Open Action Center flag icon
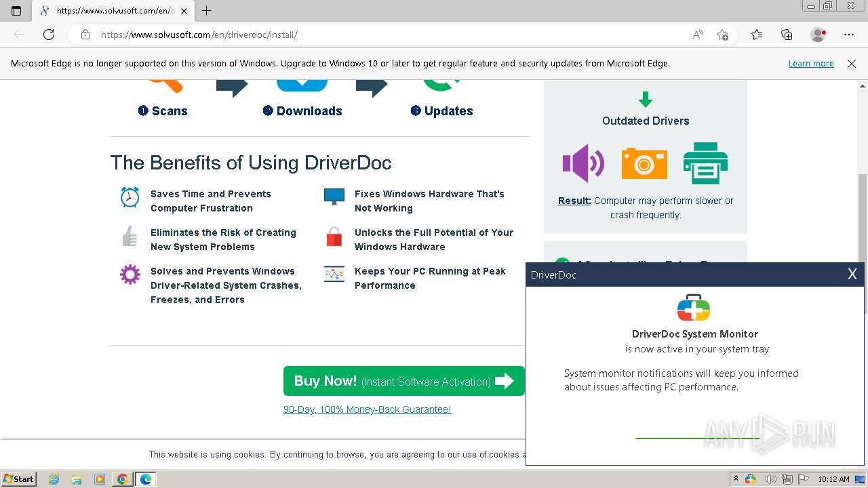 click(x=804, y=479)
